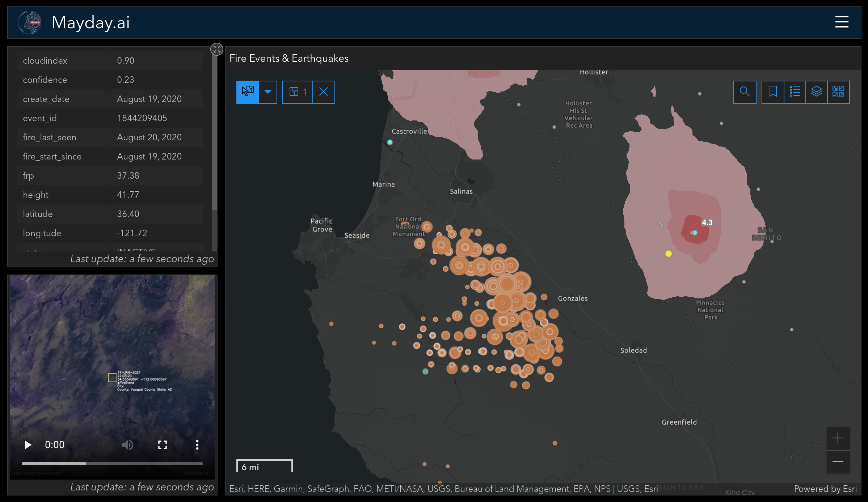The image size is (868, 502).
Task: Show the 1 selected feature count
Action: [298, 92]
